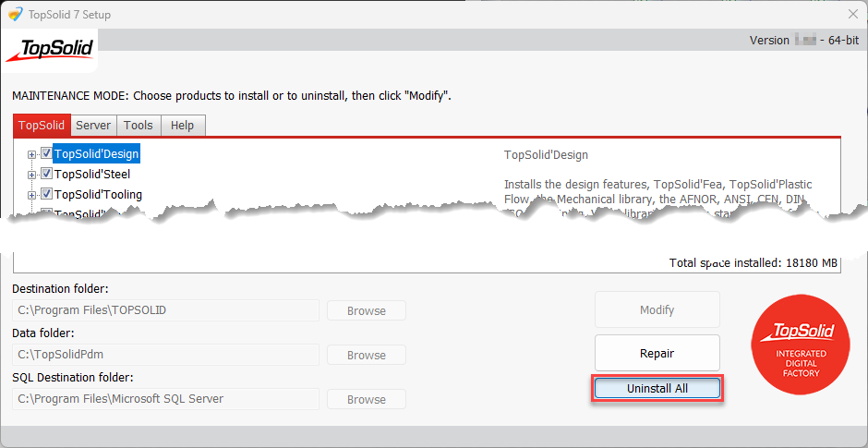868x448 pixels.
Task: Open the Server tab
Action: pos(93,125)
